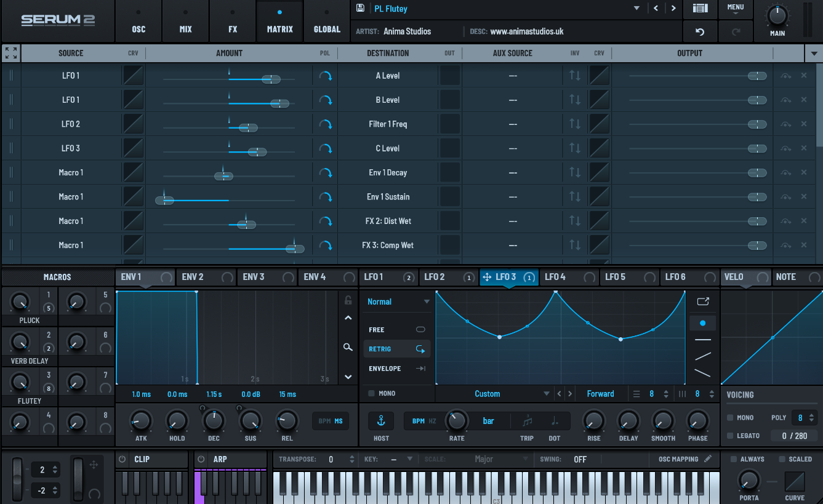Click the Forward LFO direction button
This screenshot has height=504, width=823.
point(600,394)
